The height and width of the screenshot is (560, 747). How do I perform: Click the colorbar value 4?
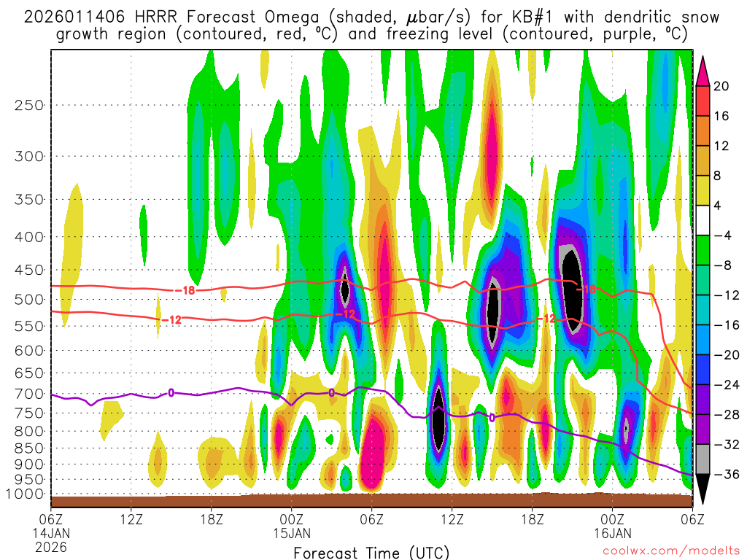tap(717, 206)
